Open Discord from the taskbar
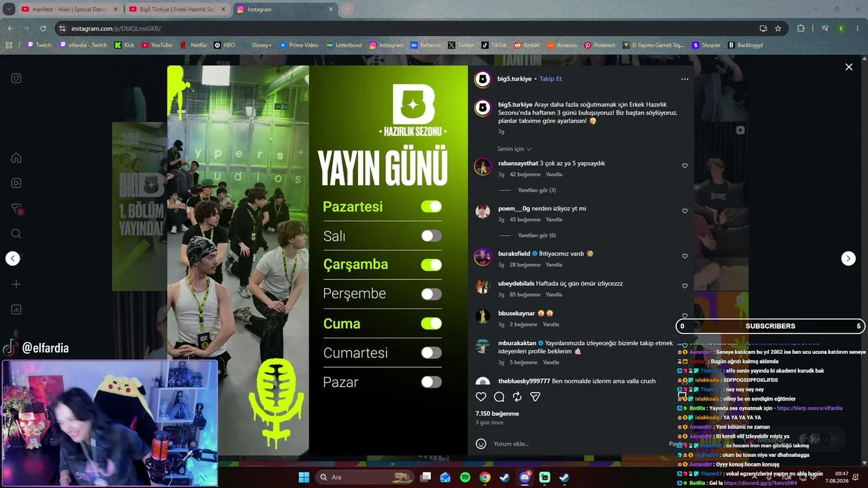 click(524, 477)
